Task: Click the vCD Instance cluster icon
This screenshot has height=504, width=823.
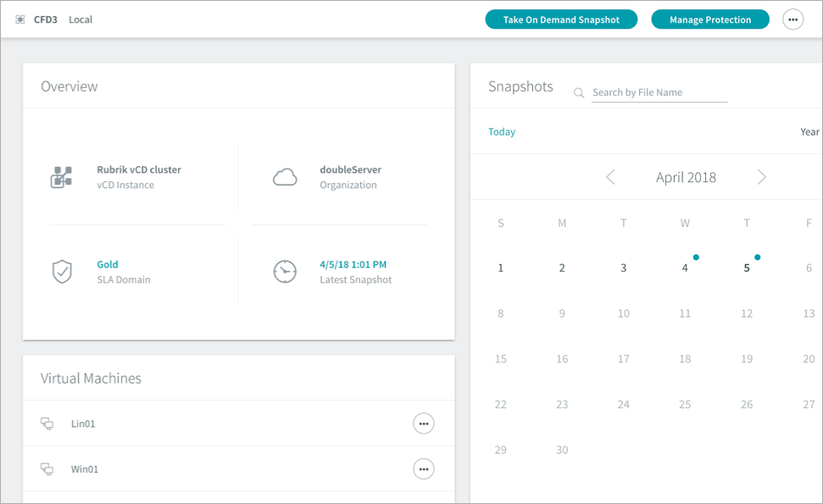Action: [x=61, y=177]
